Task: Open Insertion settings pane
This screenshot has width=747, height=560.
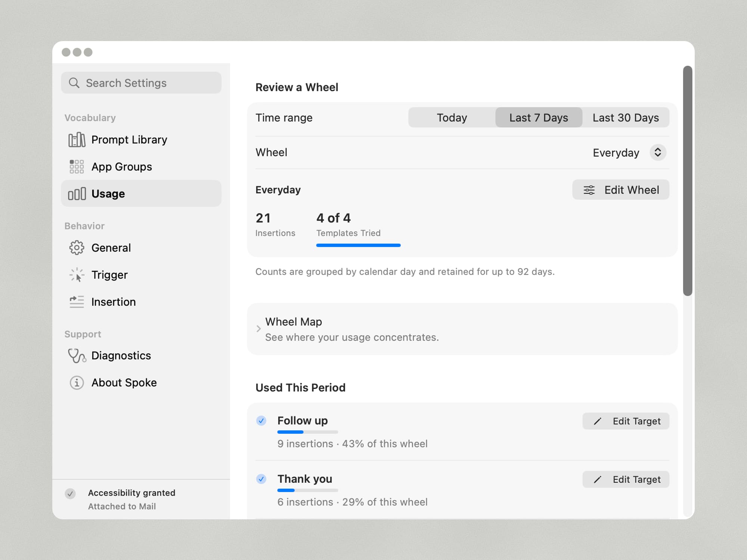Action: (x=141, y=302)
